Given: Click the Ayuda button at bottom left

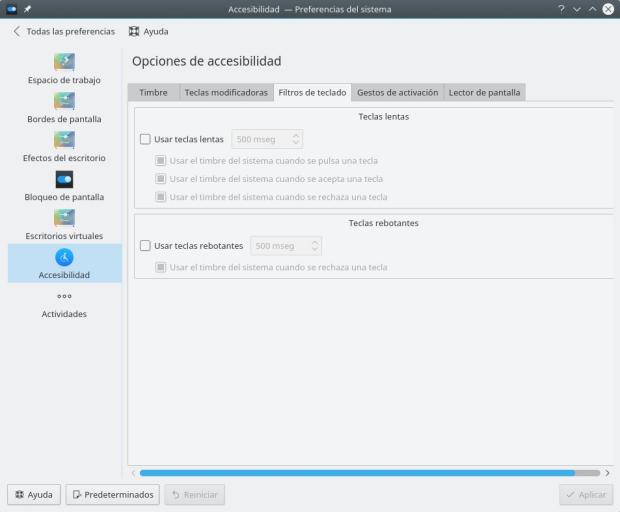Looking at the screenshot, I should [x=34, y=494].
